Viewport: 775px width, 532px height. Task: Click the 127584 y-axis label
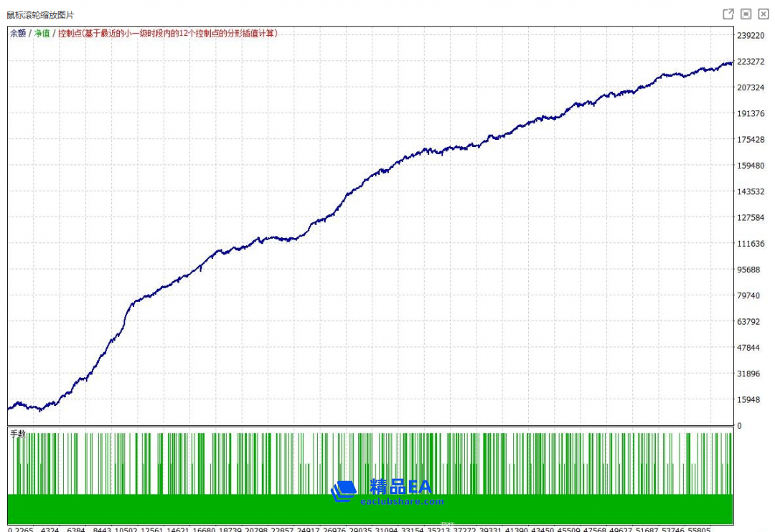(751, 217)
